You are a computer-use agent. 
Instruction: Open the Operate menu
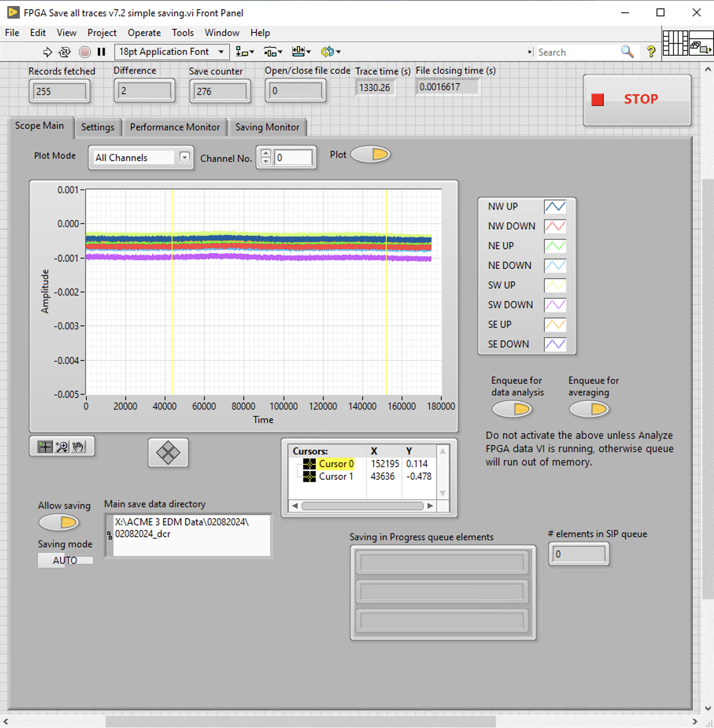pos(144,33)
